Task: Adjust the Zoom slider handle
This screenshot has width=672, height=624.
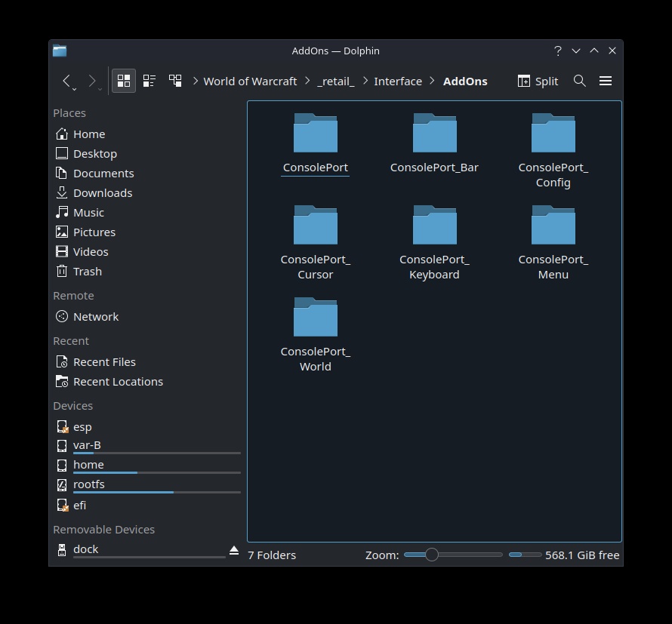Action: 432,555
